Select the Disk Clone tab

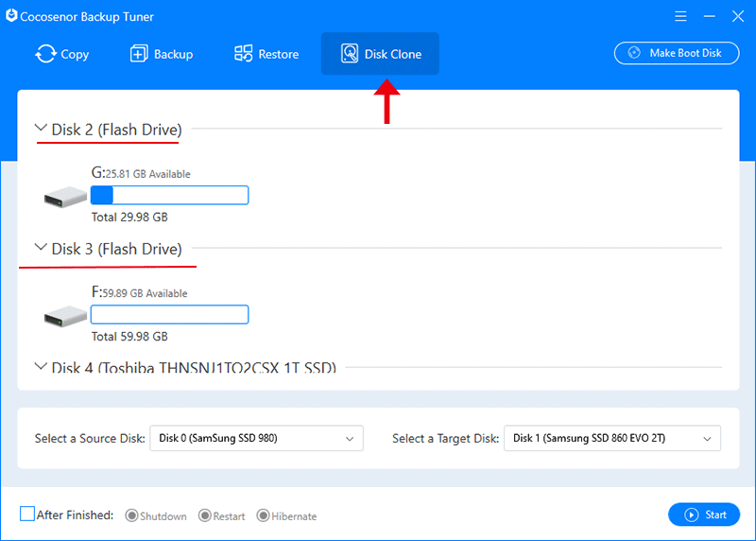(x=380, y=54)
